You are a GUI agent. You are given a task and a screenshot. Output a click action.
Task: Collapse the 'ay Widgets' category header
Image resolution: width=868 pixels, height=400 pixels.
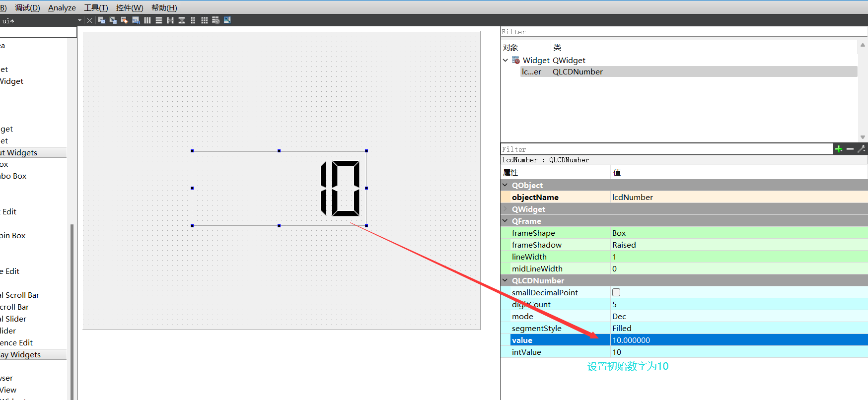(x=33, y=354)
